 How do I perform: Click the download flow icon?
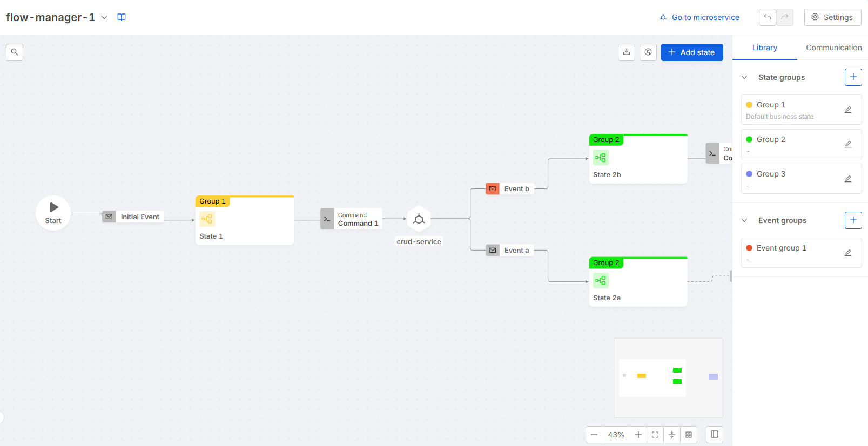pyautogui.click(x=627, y=52)
